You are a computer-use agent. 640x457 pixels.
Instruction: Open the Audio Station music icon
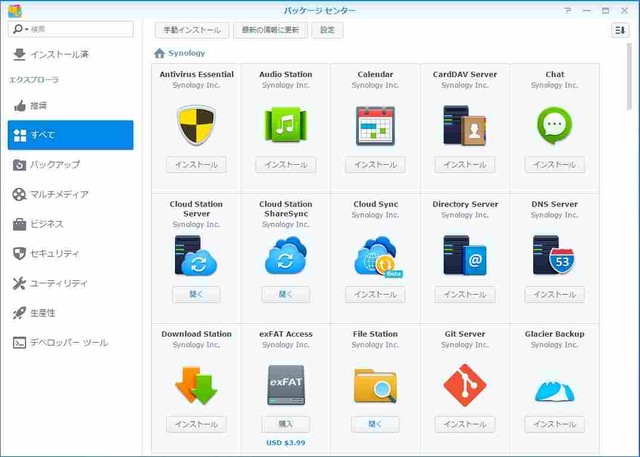(286, 124)
